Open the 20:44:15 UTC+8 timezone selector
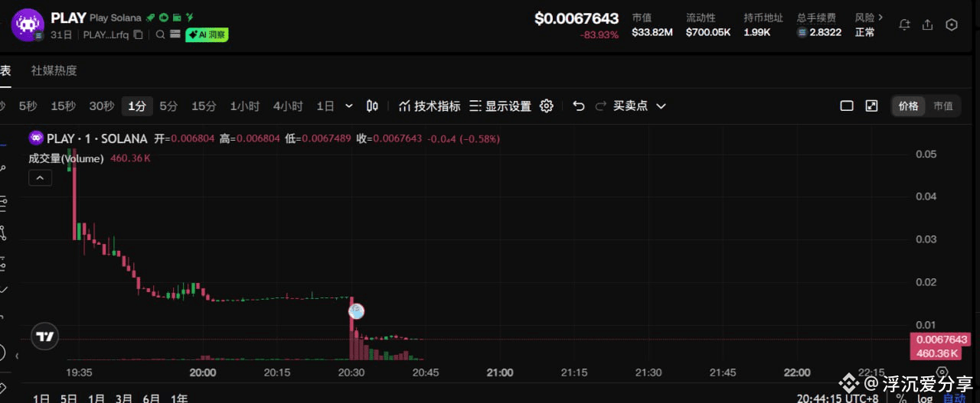 click(838, 398)
